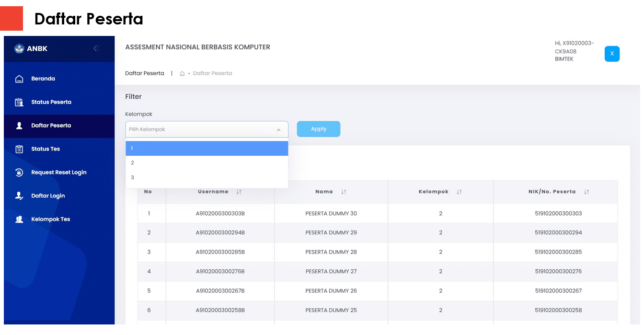644x335 pixels.
Task: Click PESERTA DUMMY 27 name cell
Action: tap(331, 271)
